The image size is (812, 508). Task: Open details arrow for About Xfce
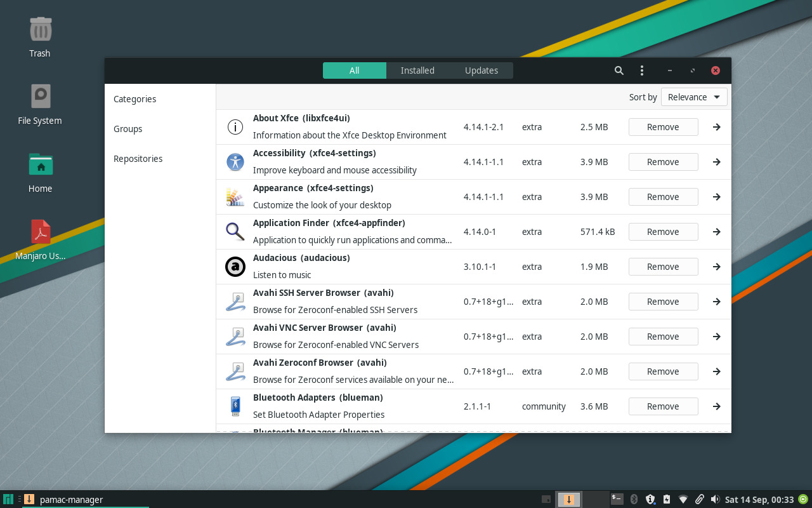pyautogui.click(x=716, y=127)
